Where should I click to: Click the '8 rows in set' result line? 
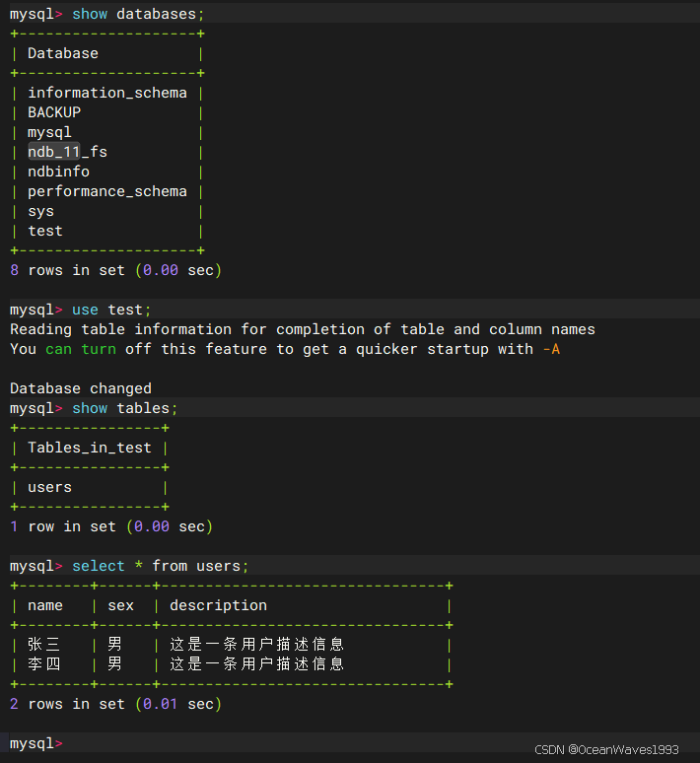116,270
